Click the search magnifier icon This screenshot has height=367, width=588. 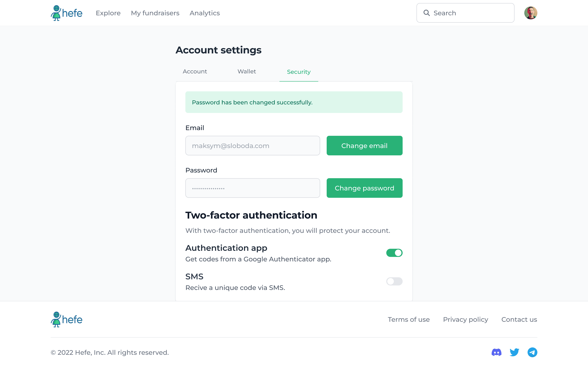click(x=427, y=13)
